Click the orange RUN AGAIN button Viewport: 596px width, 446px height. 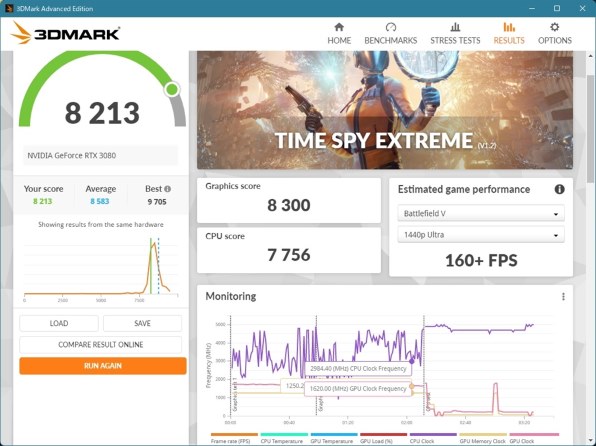103,366
